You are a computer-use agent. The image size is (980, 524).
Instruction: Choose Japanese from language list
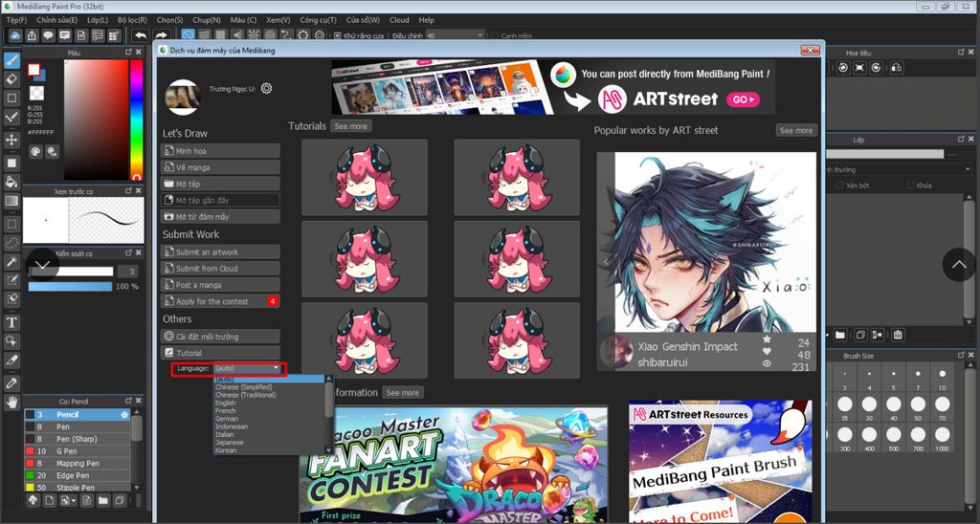[x=230, y=443]
